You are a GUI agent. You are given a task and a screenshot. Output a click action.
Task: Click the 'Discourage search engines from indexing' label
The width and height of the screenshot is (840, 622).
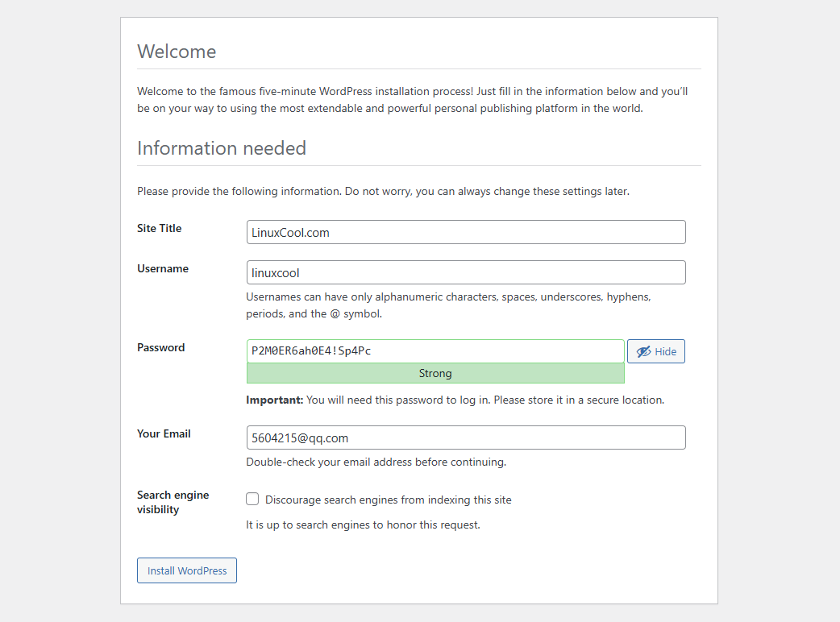tap(388, 500)
